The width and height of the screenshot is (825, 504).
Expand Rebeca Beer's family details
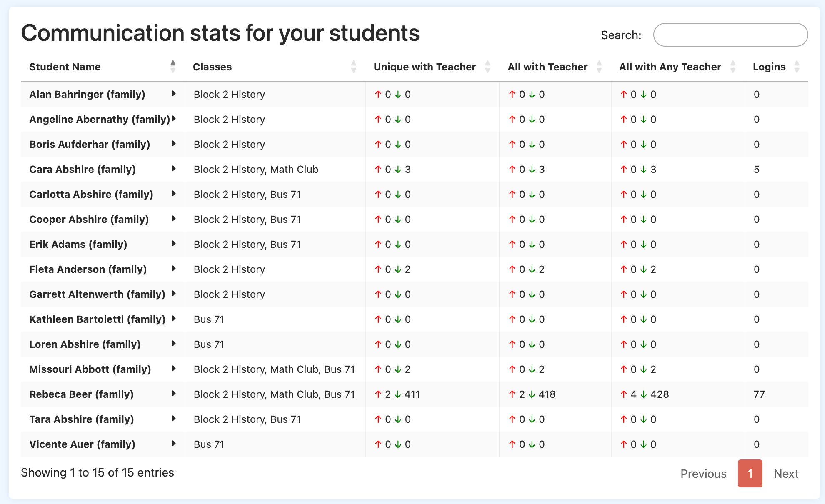pyautogui.click(x=174, y=394)
